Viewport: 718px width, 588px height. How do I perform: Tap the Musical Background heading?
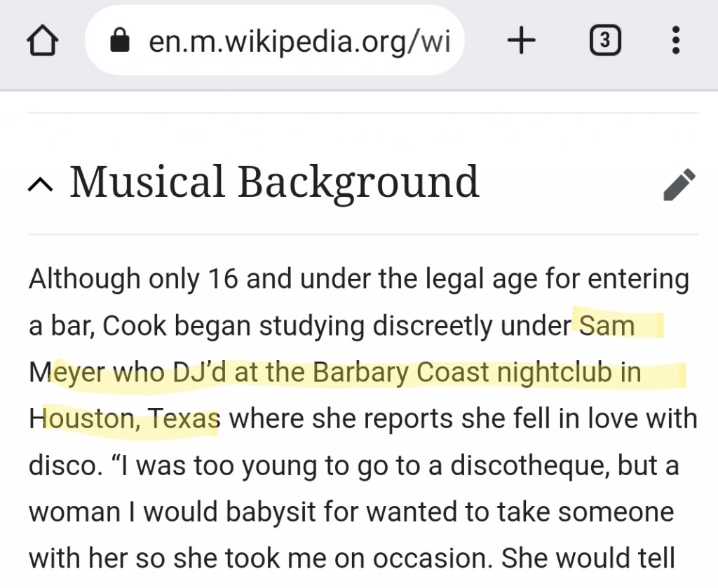[x=273, y=182]
